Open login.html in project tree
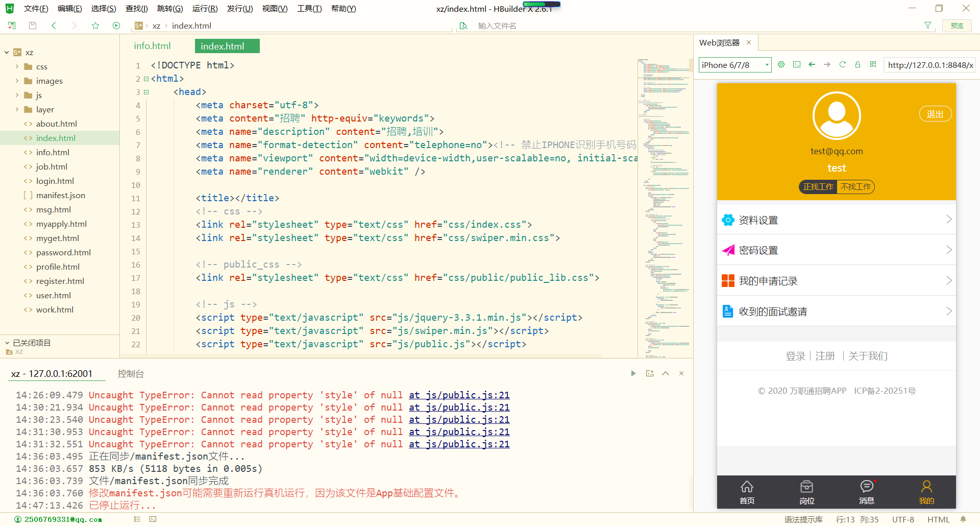 [x=55, y=181]
